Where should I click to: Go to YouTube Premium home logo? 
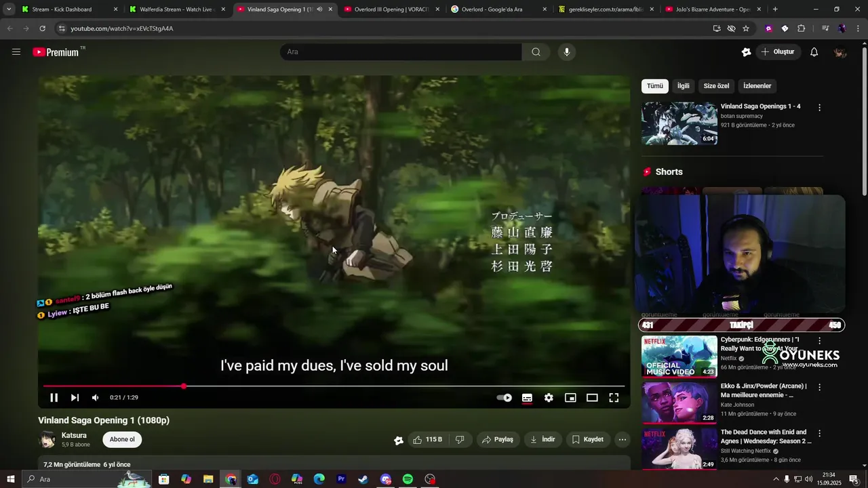click(x=56, y=52)
